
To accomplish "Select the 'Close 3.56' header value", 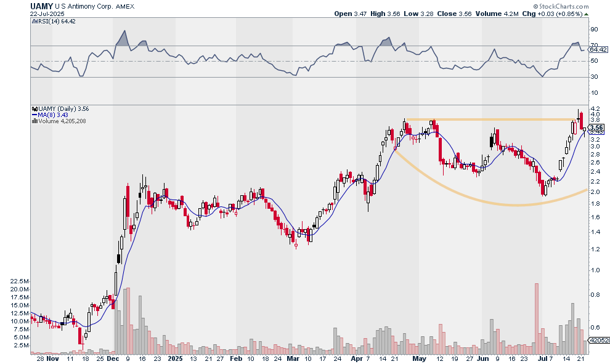I will 454,14.
